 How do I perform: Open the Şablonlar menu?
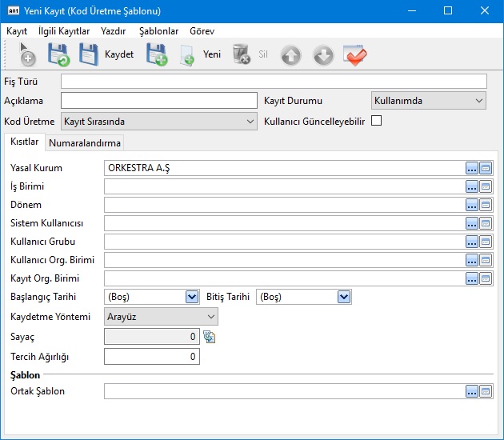[158, 30]
